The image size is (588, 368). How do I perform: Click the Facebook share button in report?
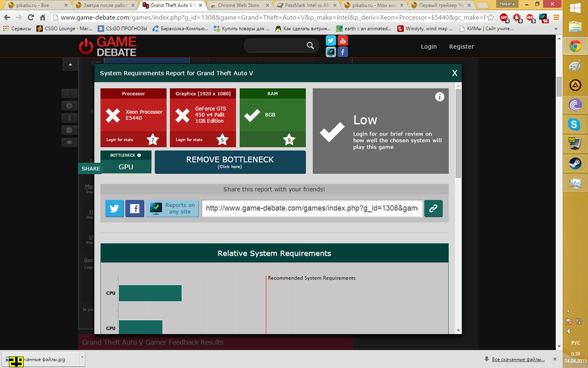135,208
